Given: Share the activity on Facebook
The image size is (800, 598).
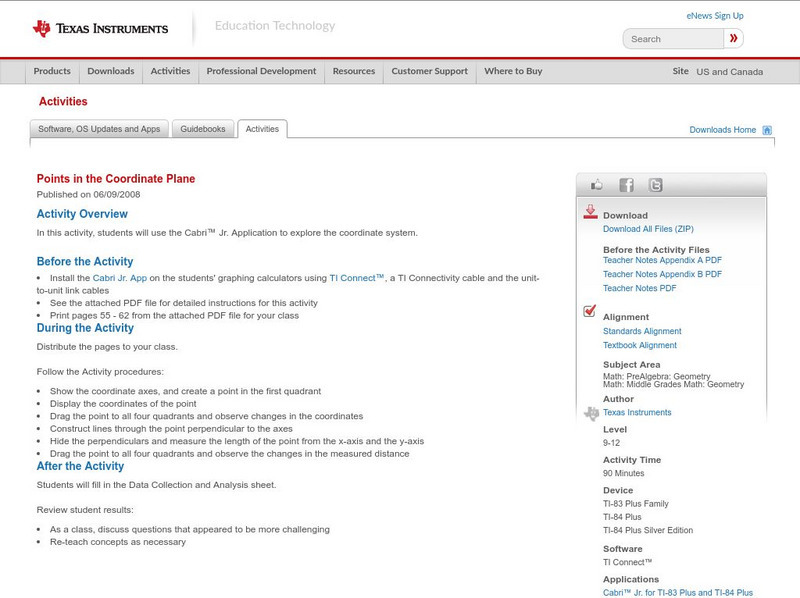Looking at the screenshot, I should tap(626, 185).
